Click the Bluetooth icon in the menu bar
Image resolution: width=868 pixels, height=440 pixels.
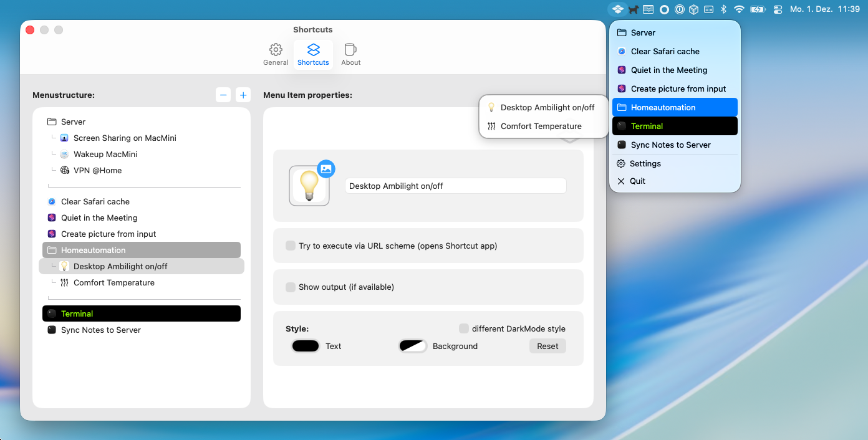tap(724, 9)
